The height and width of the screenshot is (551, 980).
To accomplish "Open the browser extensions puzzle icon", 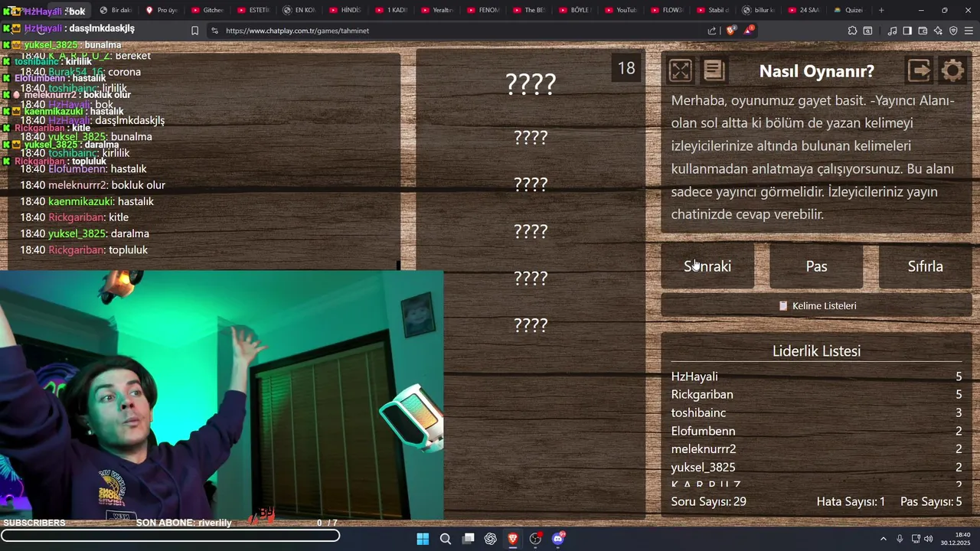I will tap(852, 31).
